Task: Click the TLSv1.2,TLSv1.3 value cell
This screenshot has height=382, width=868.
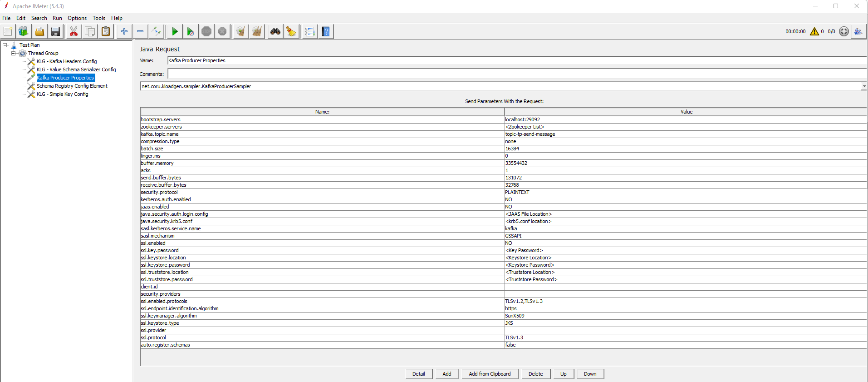Action: [686, 301]
